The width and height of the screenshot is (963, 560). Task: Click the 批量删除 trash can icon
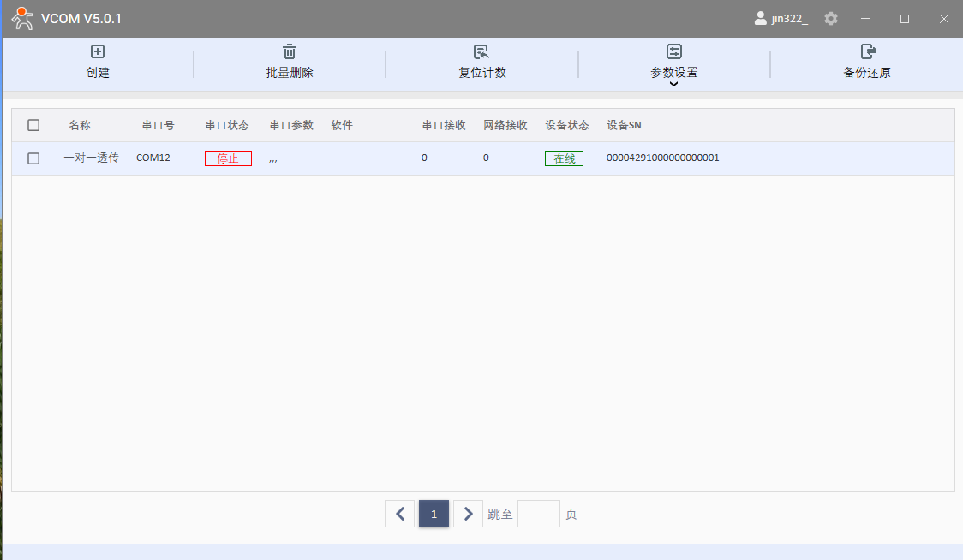pyautogui.click(x=290, y=51)
